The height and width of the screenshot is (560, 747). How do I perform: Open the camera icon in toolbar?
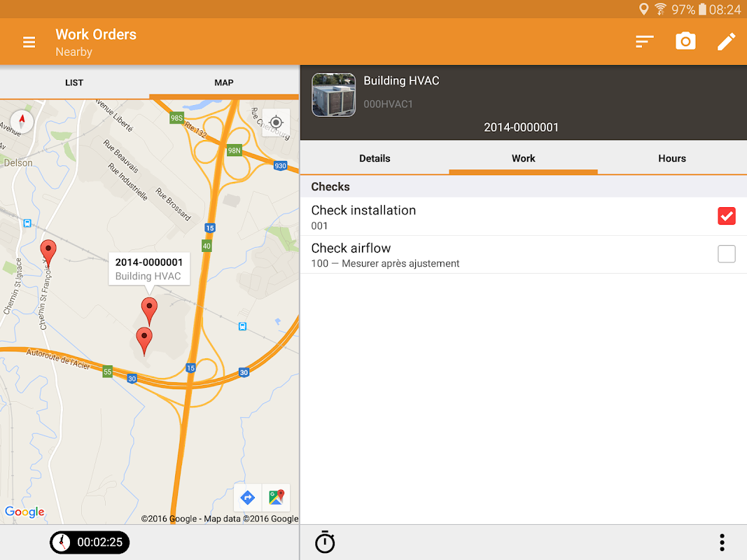[x=685, y=41]
